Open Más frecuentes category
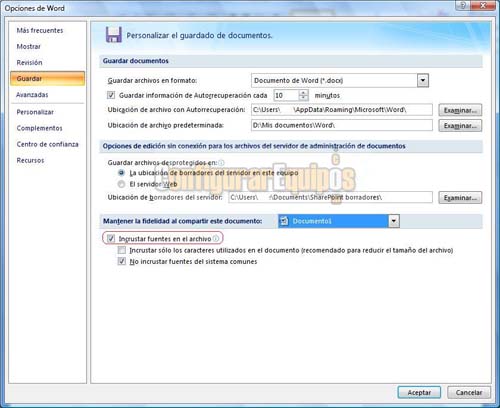Image resolution: width=500 pixels, height=408 pixels. coord(40,30)
